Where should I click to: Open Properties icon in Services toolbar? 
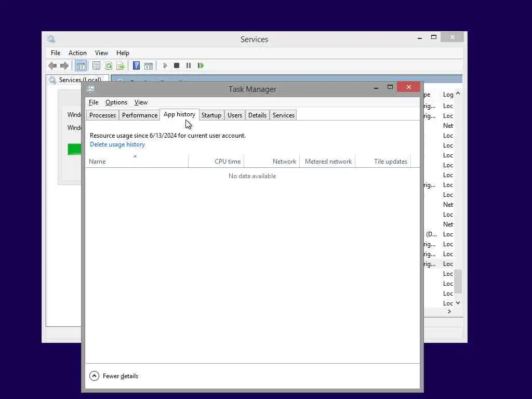click(x=96, y=65)
